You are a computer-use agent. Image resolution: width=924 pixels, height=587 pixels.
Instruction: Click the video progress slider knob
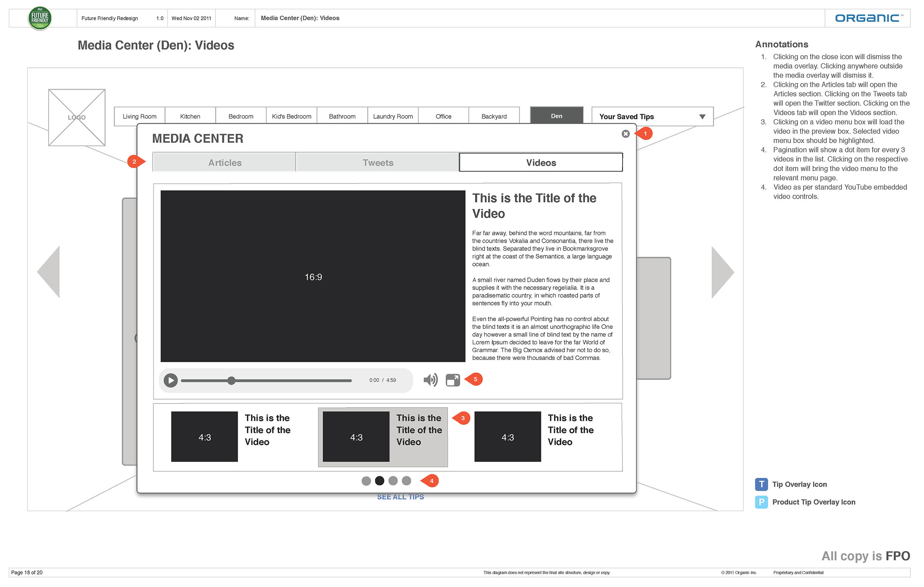coord(231,381)
